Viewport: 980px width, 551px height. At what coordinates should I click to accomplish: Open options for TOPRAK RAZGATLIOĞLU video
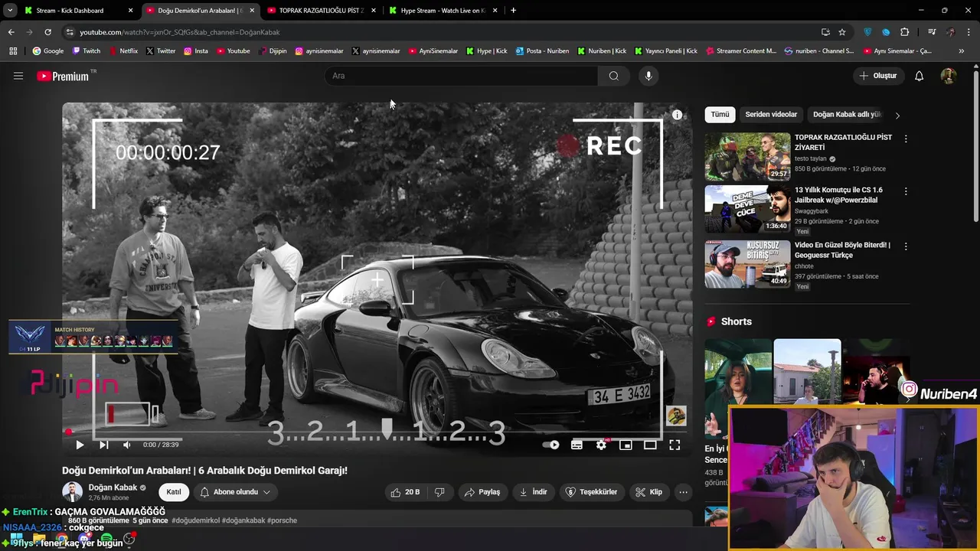click(x=906, y=139)
